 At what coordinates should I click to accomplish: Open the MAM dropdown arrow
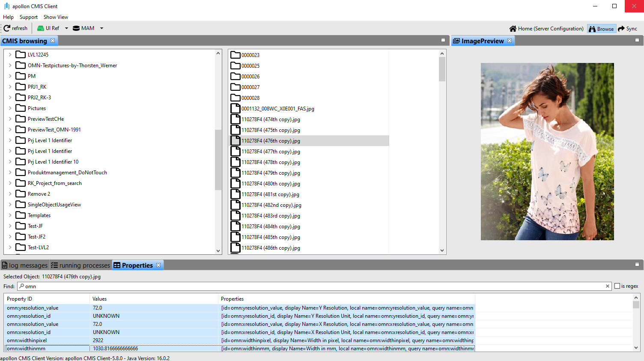[x=101, y=28]
